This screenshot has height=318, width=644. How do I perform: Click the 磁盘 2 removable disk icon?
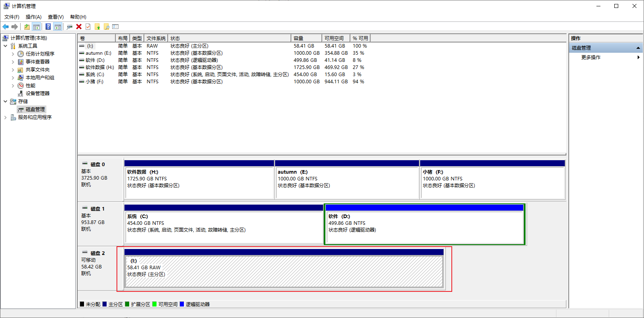[x=85, y=253]
